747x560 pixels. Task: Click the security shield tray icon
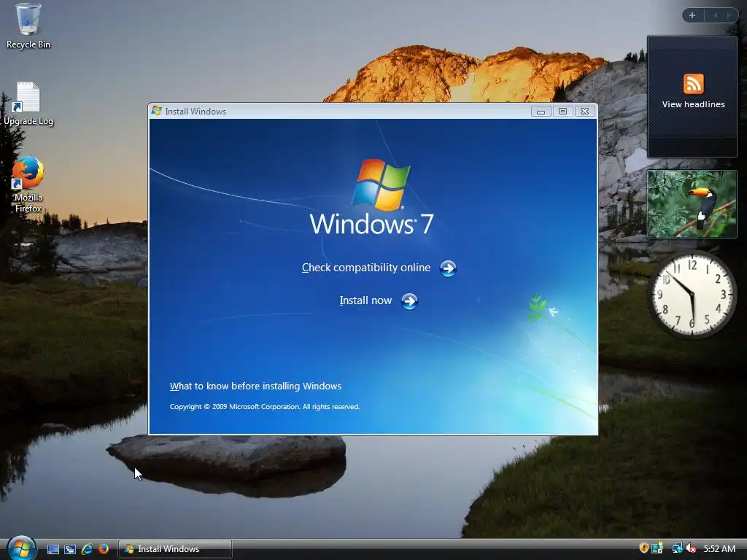point(643,548)
